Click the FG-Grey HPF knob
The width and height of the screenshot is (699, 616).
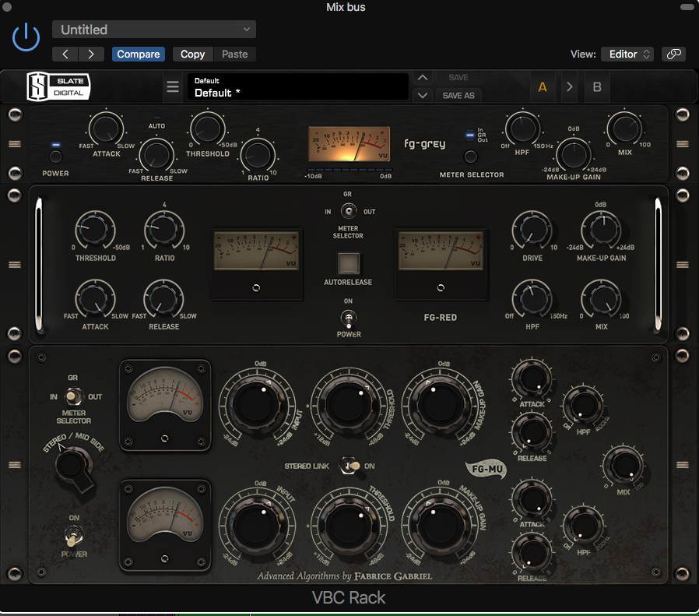point(522,129)
